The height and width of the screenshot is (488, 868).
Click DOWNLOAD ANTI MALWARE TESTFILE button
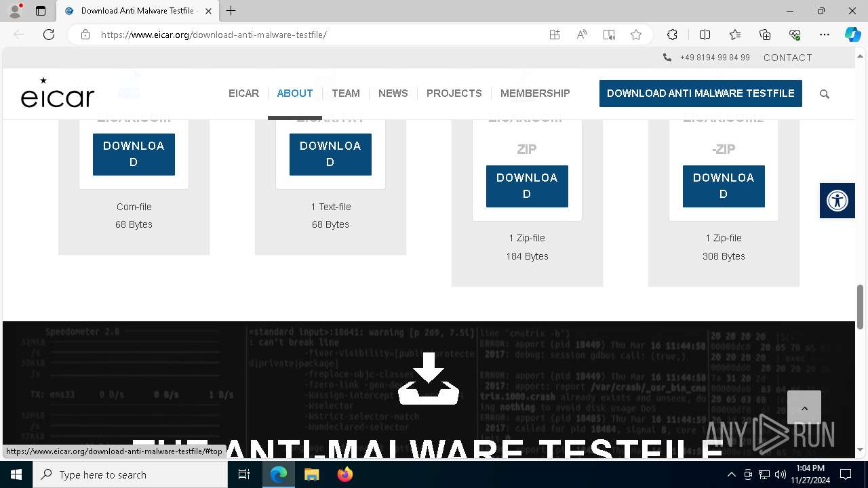pyautogui.click(x=701, y=94)
